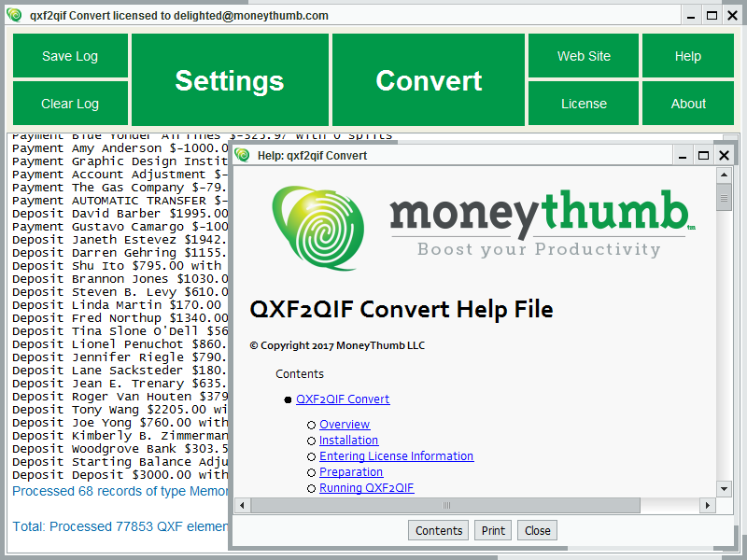Open the Overview link

(345, 425)
